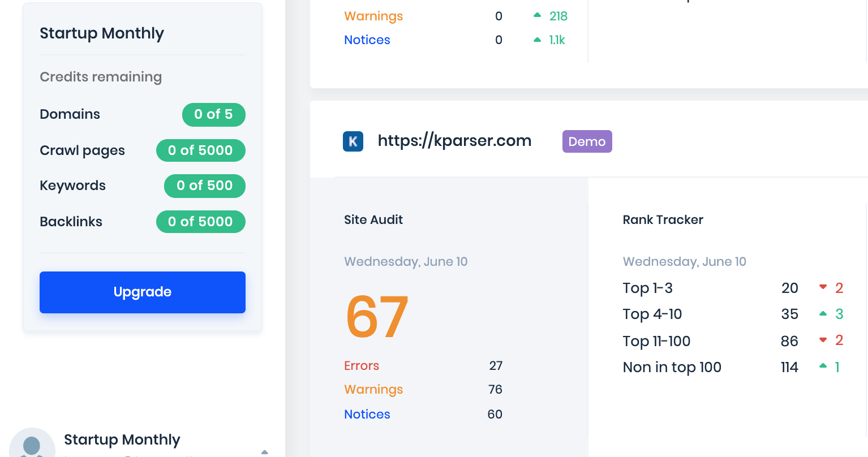Click the green up arrow on Non in top 100 row
This screenshot has height=457, width=868.
point(823,366)
